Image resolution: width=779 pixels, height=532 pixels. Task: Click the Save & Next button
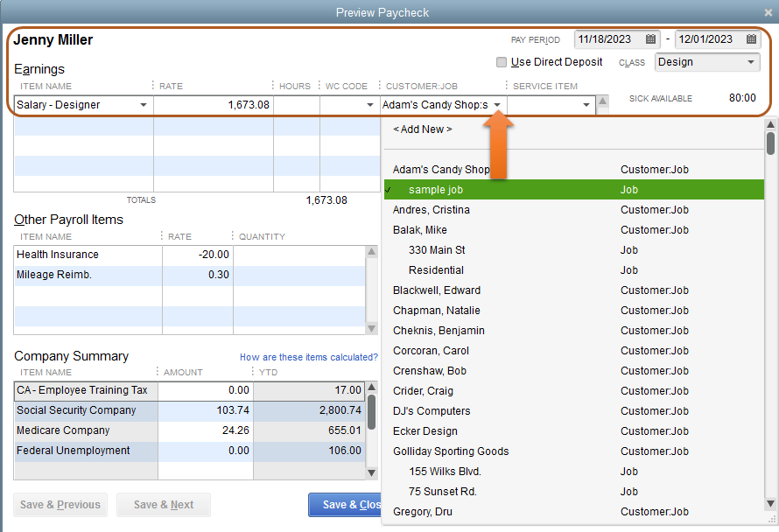coord(164,505)
